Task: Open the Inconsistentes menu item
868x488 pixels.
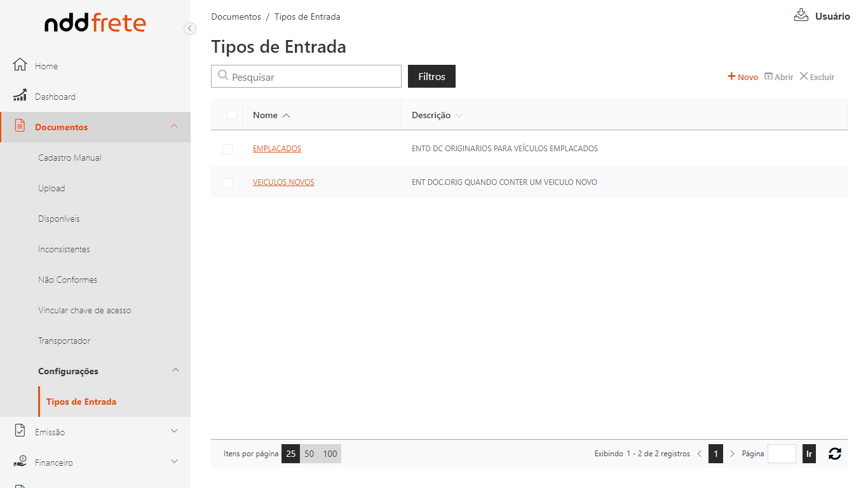Action: point(64,249)
